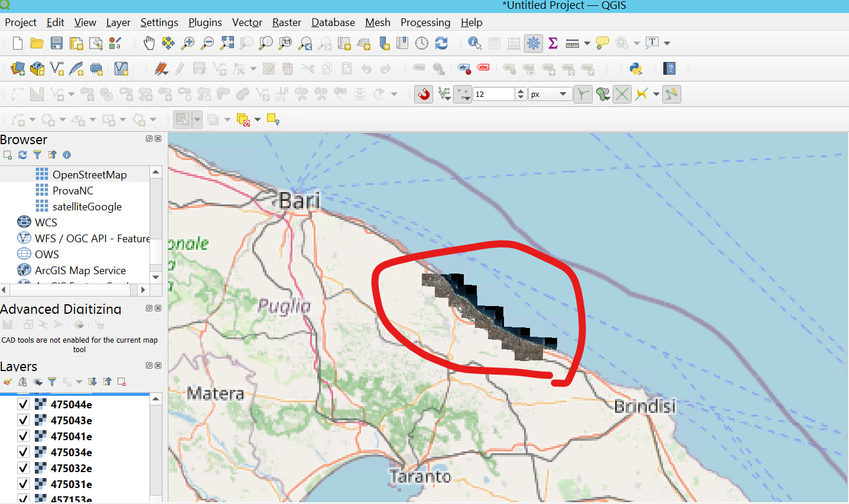The width and height of the screenshot is (849, 504).
Task: Open the Select Features dropdown arrow
Action: click(197, 119)
